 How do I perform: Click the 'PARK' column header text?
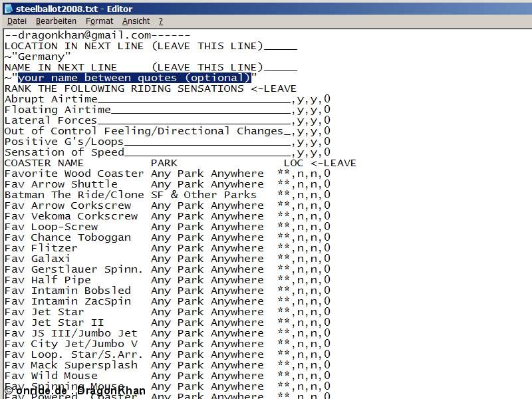(x=164, y=163)
